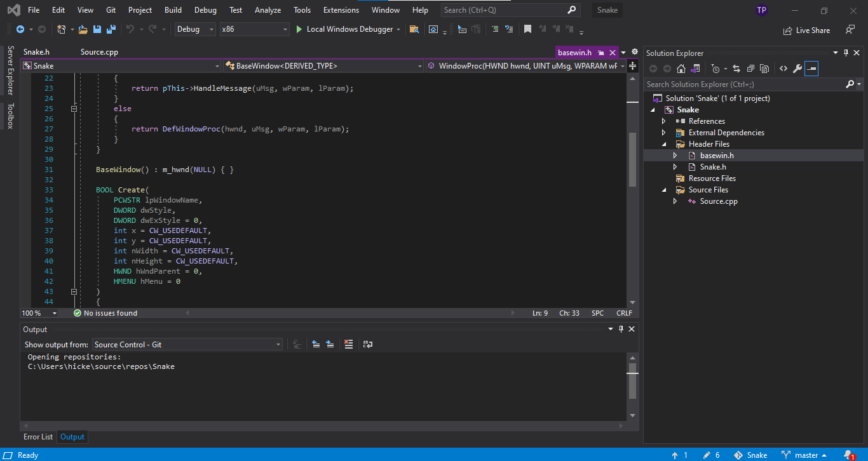868x461 pixels.
Task: Toggle auto hide pin on Output panel
Action: point(621,329)
